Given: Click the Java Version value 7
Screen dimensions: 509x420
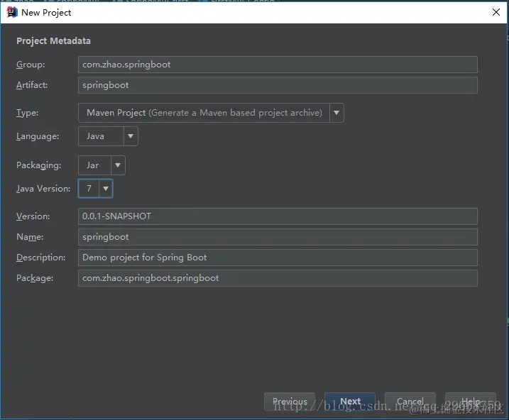Looking at the screenshot, I should pyautogui.click(x=89, y=189).
